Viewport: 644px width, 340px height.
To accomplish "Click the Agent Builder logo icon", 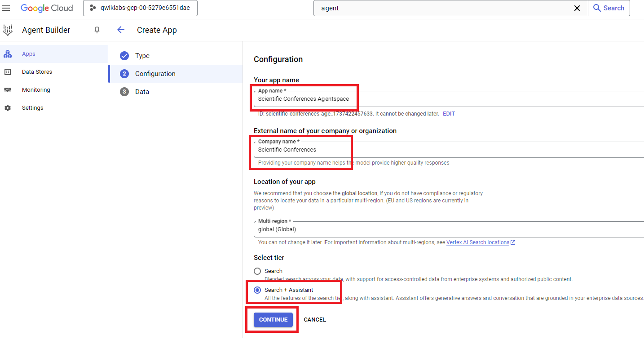I will tap(7, 30).
